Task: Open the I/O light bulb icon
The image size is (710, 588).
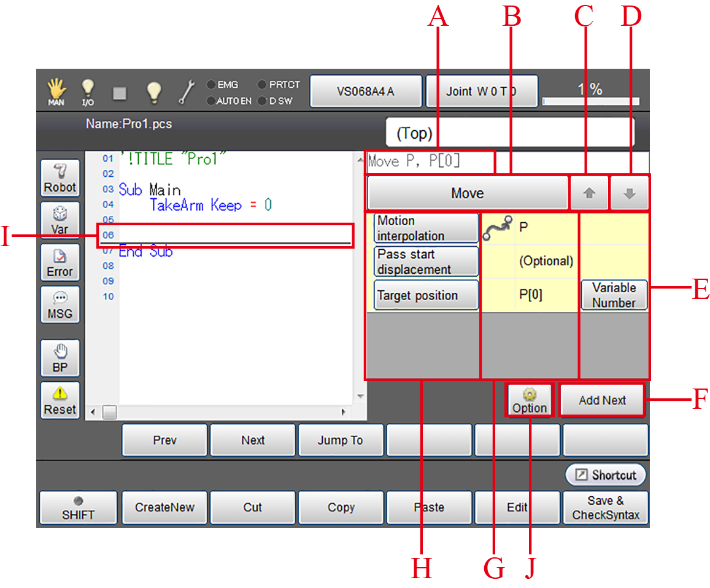Action: (88, 92)
